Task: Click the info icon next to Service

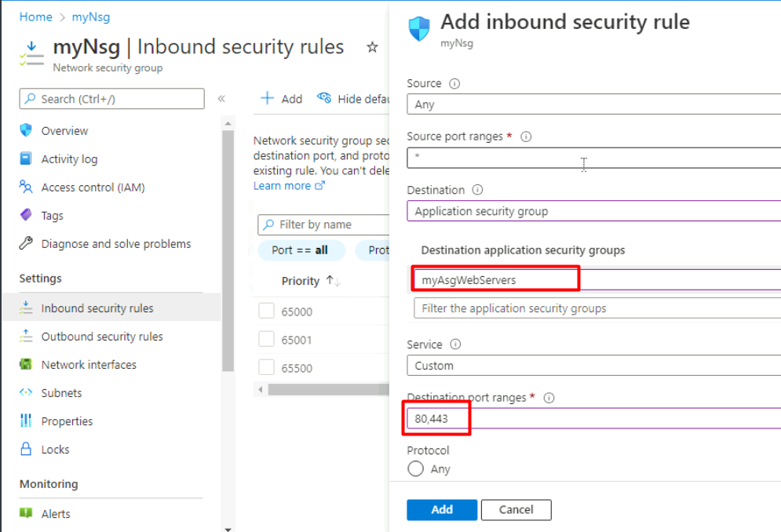Action: click(455, 344)
